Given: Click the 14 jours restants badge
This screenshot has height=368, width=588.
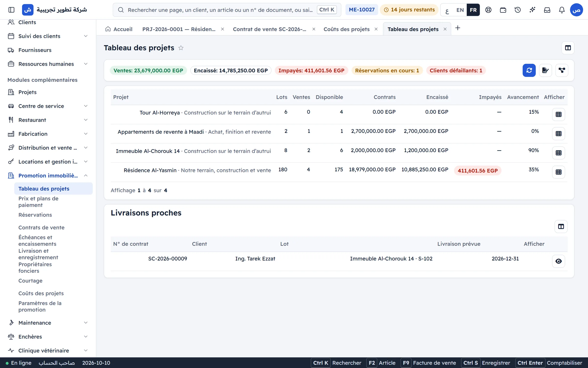Looking at the screenshot, I should tap(409, 10).
